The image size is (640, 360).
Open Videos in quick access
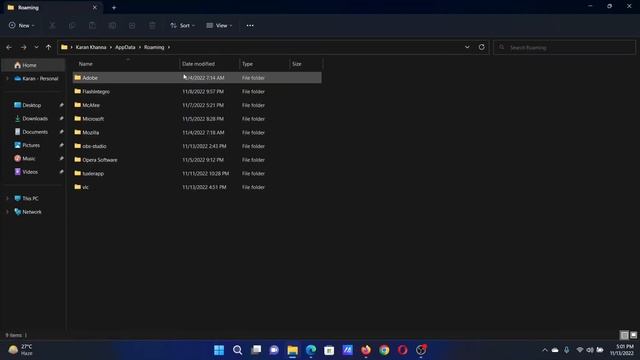click(x=30, y=172)
